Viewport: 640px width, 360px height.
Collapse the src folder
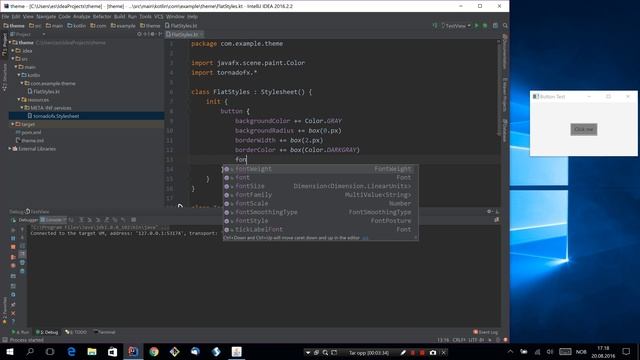click(13, 59)
